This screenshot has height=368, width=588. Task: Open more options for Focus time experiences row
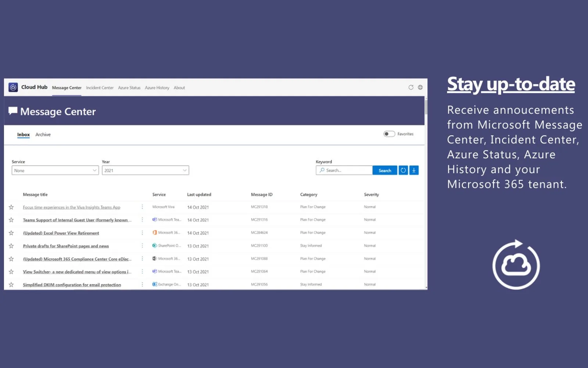(142, 207)
